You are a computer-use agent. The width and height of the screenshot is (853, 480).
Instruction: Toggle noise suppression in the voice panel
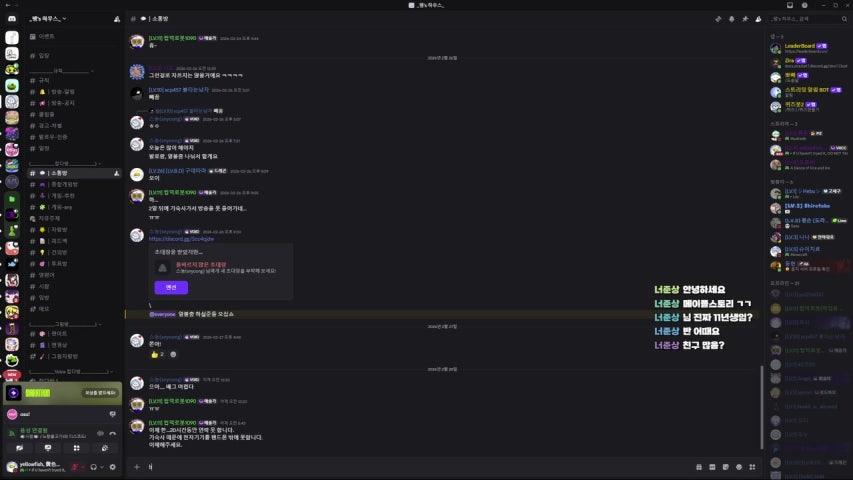click(x=100, y=433)
